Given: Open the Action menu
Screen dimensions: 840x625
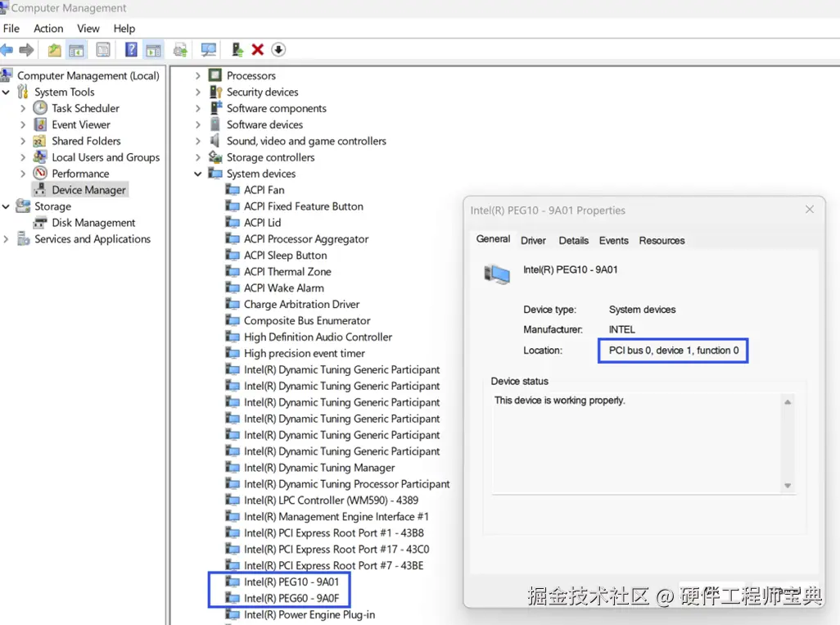Looking at the screenshot, I should pos(48,29).
